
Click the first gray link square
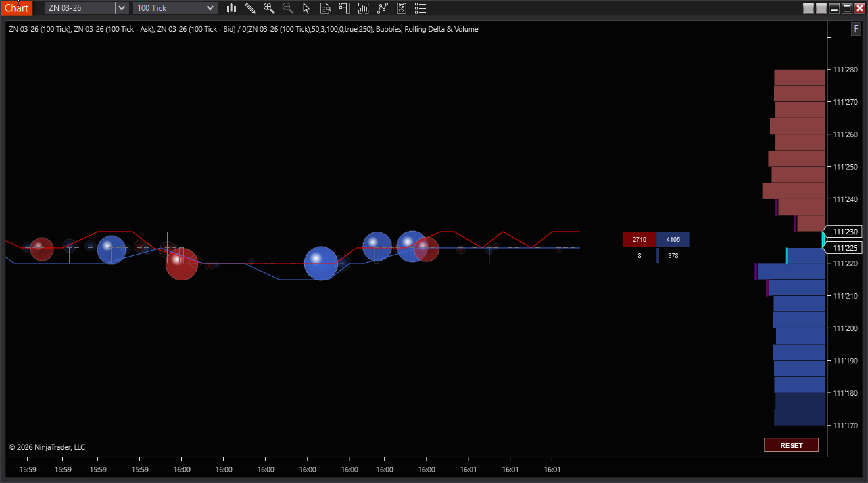coord(808,8)
